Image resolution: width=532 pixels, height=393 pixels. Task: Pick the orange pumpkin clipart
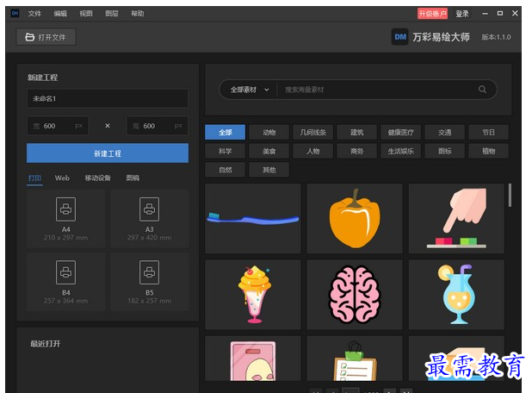coord(354,218)
